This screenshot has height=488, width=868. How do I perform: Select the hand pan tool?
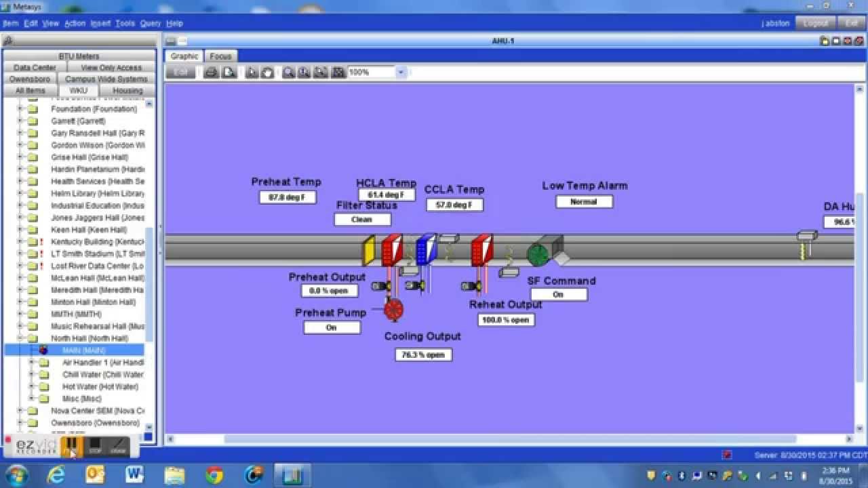point(268,72)
